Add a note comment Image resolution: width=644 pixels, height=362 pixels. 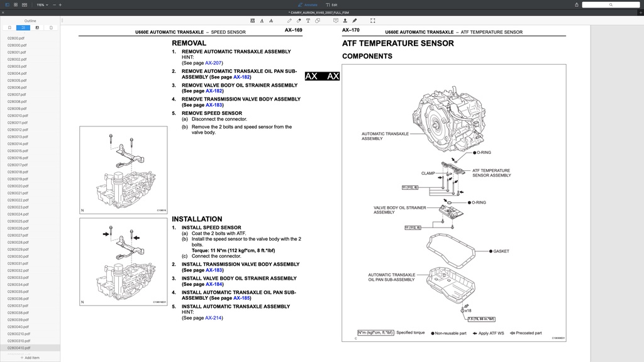click(x=336, y=21)
